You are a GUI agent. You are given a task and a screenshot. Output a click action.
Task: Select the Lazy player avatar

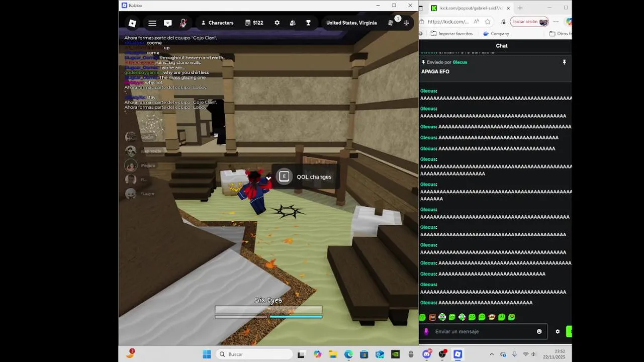[x=131, y=194]
